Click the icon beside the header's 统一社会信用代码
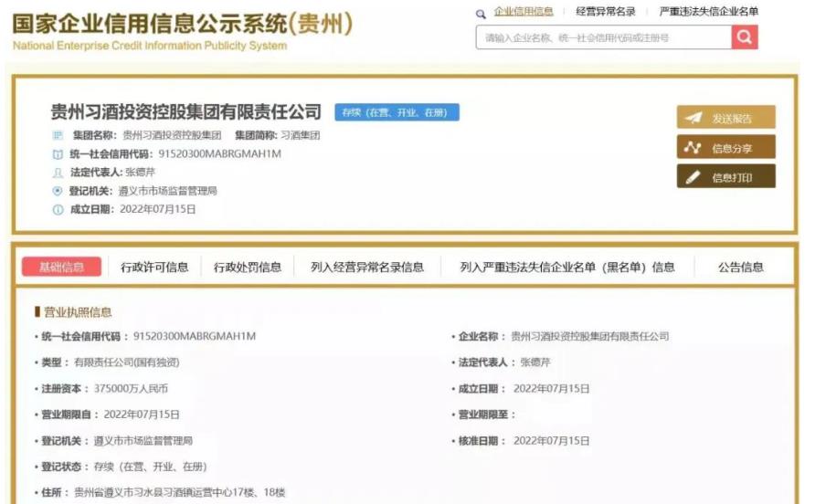The image size is (815, 504). click(x=58, y=154)
